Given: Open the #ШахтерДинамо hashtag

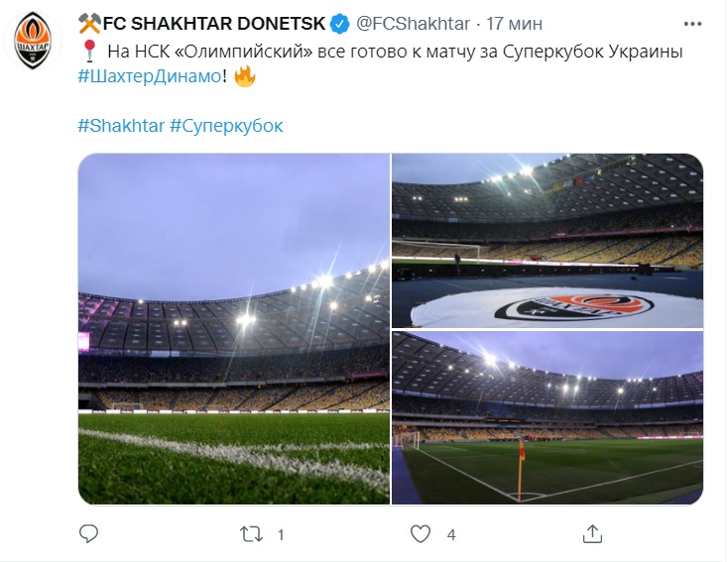Looking at the screenshot, I should point(151,75).
